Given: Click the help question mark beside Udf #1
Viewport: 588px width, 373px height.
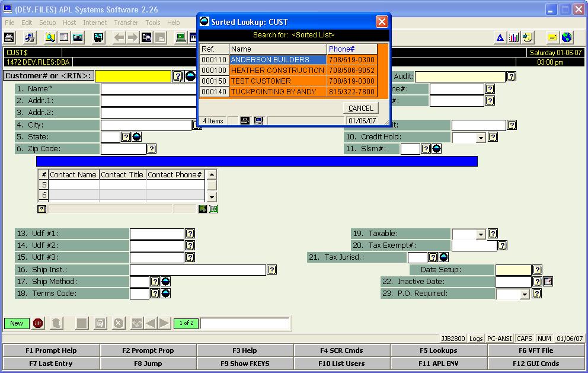Looking at the screenshot, I should (x=190, y=234).
